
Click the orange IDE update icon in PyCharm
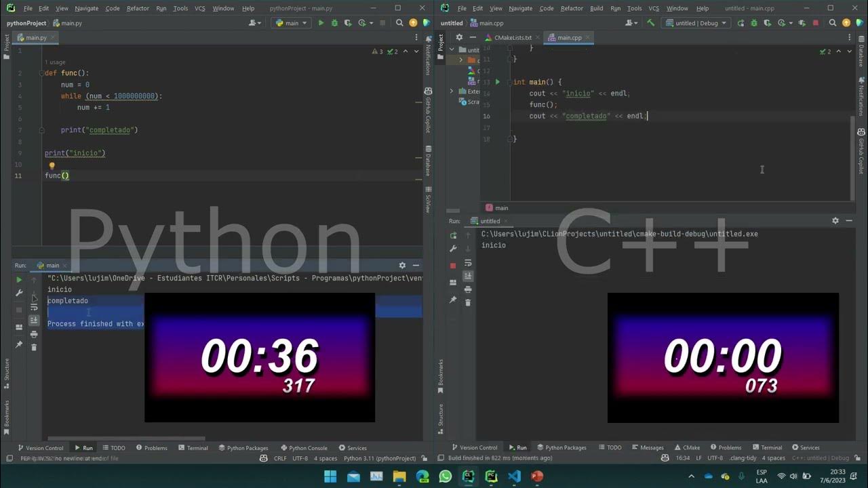[414, 23]
